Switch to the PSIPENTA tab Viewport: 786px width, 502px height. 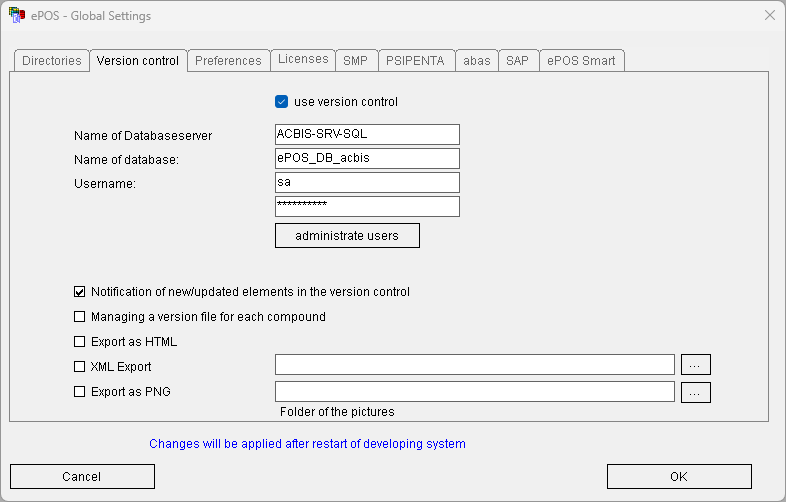[x=415, y=61]
